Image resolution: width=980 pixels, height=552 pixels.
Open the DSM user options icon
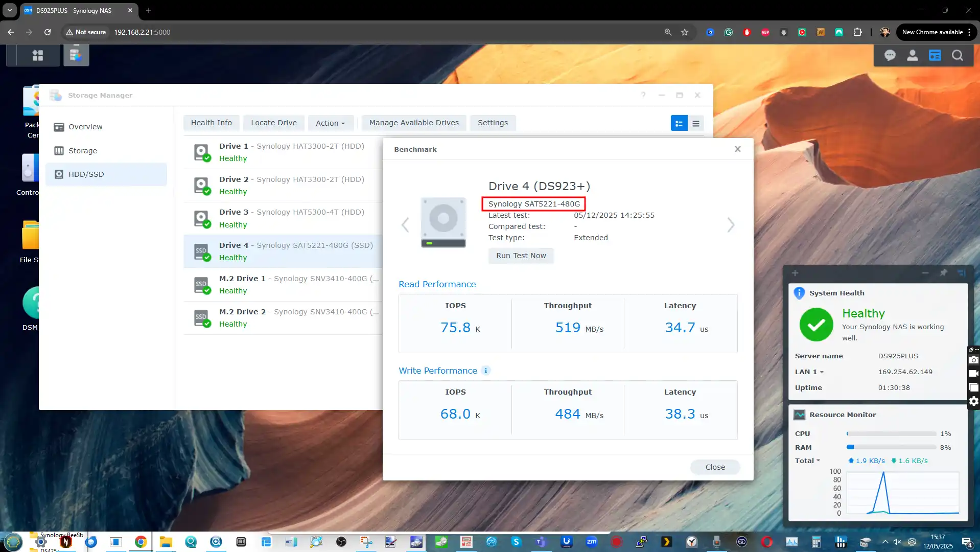[x=913, y=55]
